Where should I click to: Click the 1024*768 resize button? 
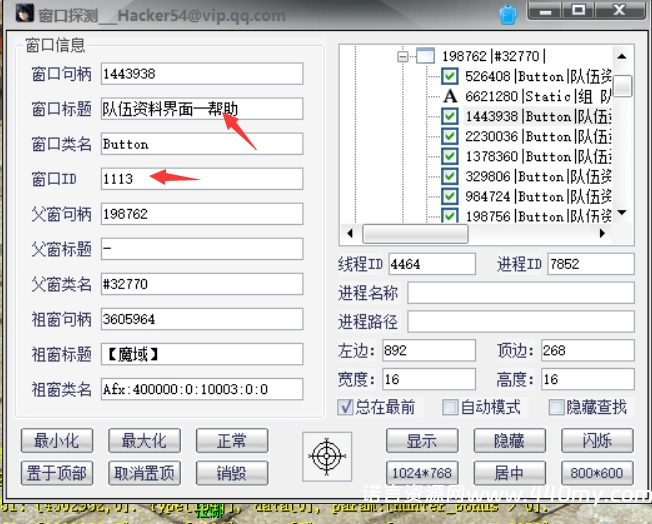coord(422,473)
